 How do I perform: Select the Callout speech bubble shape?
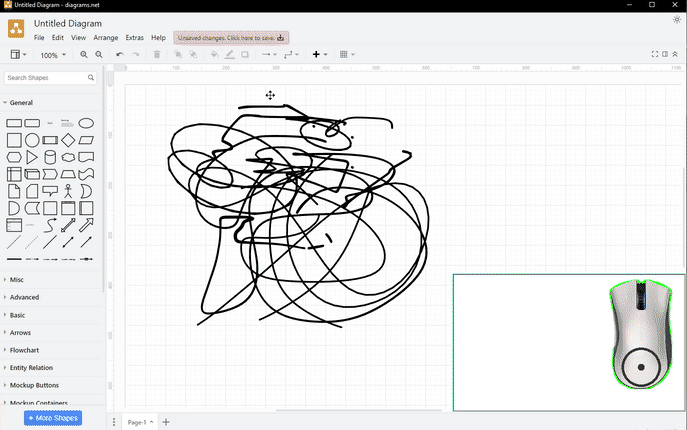(x=50, y=191)
